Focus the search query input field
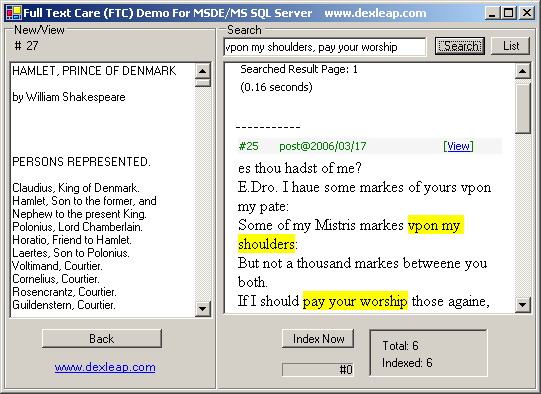 pyautogui.click(x=325, y=47)
